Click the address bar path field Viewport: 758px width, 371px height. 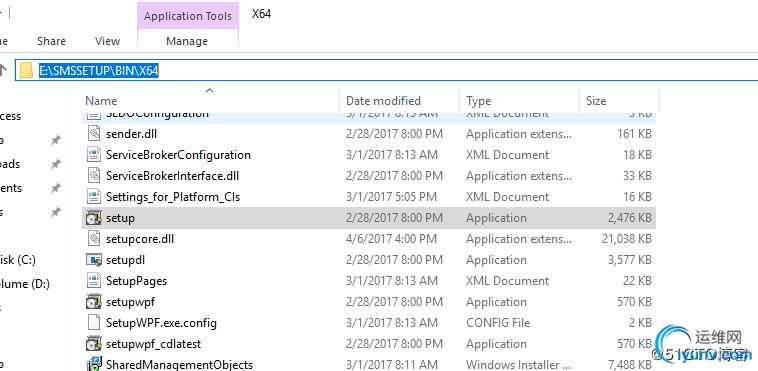pos(387,71)
